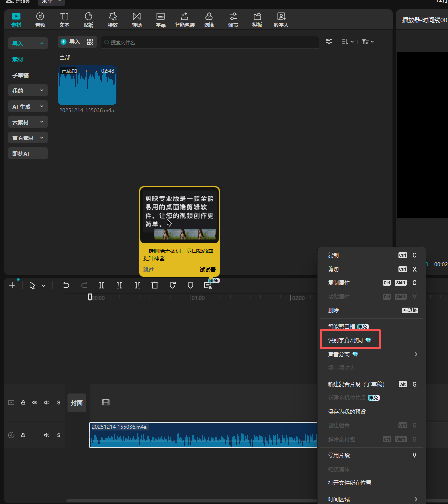Click the filmstrip icon on the video track
Image resolution: width=448 pixels, height=504 pixels.
106,402
